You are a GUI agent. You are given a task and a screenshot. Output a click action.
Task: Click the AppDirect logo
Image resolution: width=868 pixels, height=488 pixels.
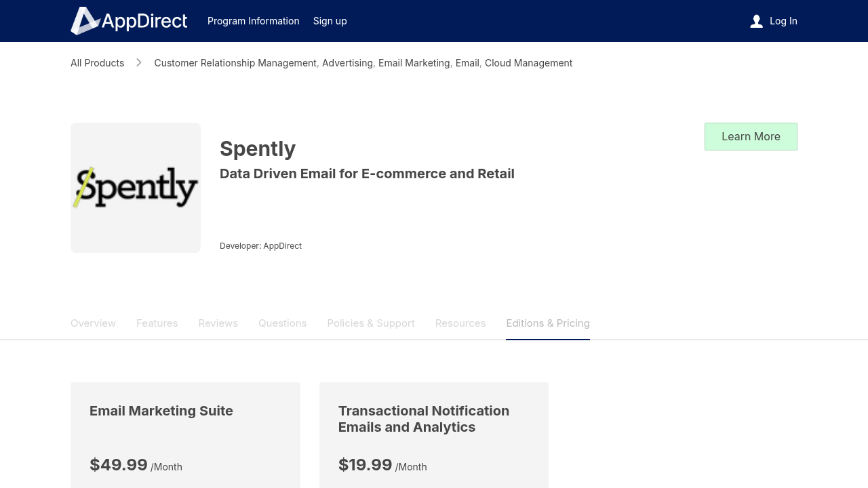129,21
